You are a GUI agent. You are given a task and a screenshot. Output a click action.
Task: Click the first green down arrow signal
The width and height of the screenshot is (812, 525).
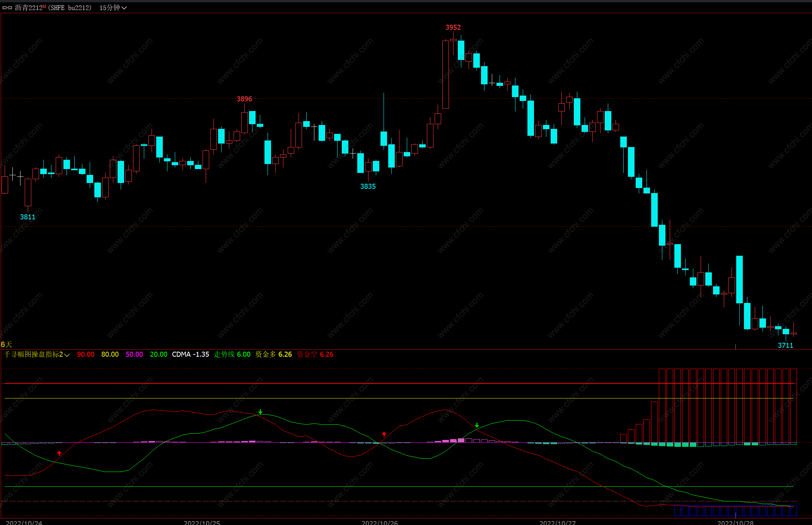(x=261, y=412)
